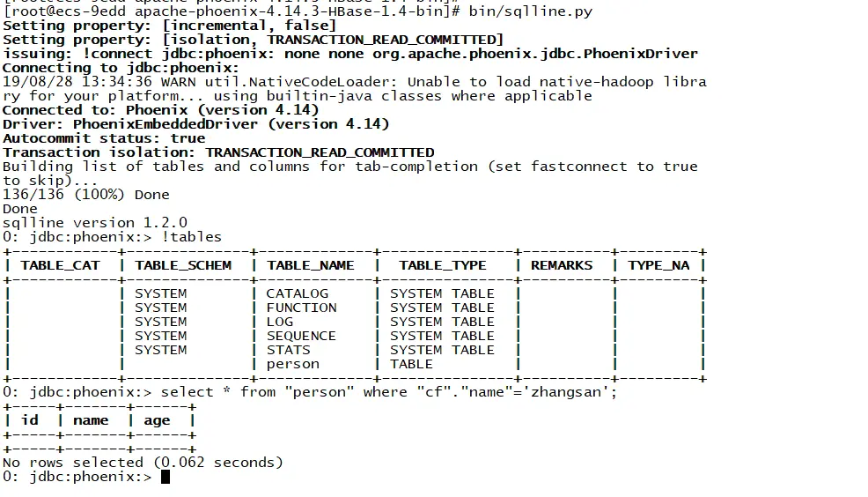The image size is (868, 497).
Task: Click the Driver: PhoenixEmbeddedDriver line
Action: pos(196,124)
